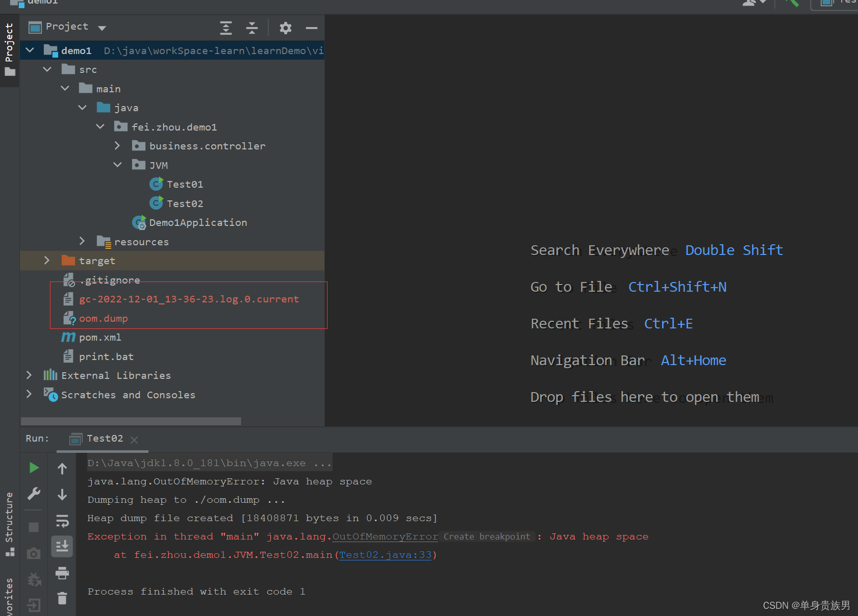858x616 pixels.
Task: Toggle scroll to end of console
Action: (62, 547)
